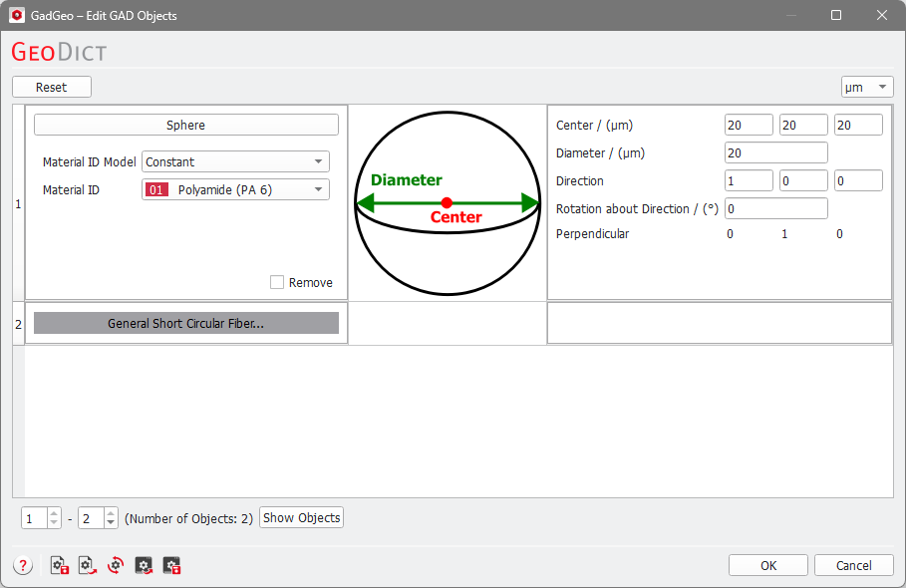Click the GadGeo app icon in title bar
This screenshot has height=588, width=906.
(16, 15)
